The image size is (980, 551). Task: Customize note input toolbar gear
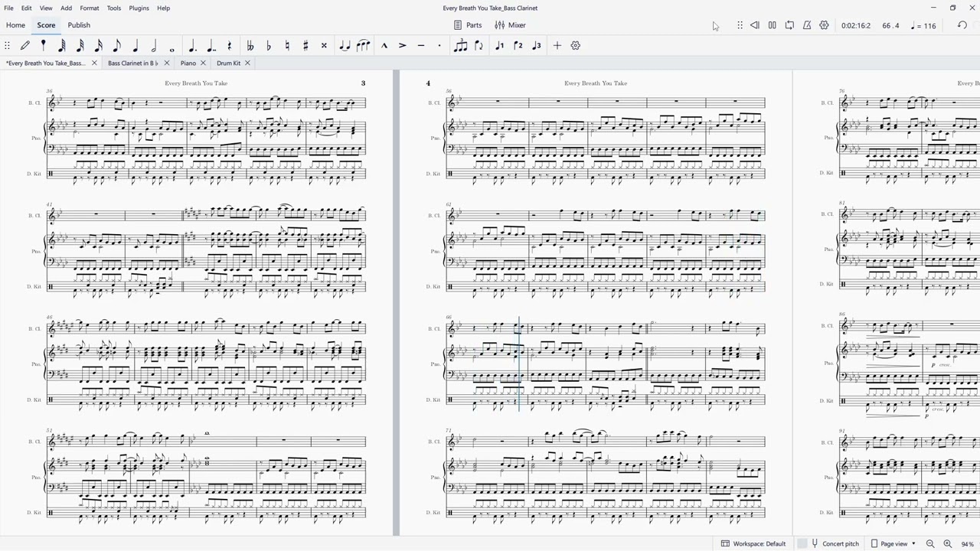coord(576,46)
